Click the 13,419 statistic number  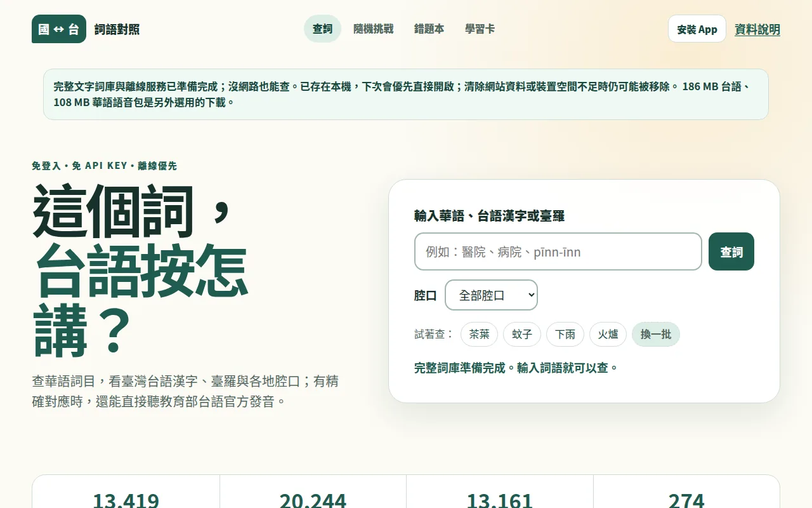click(x=126, y=501)
